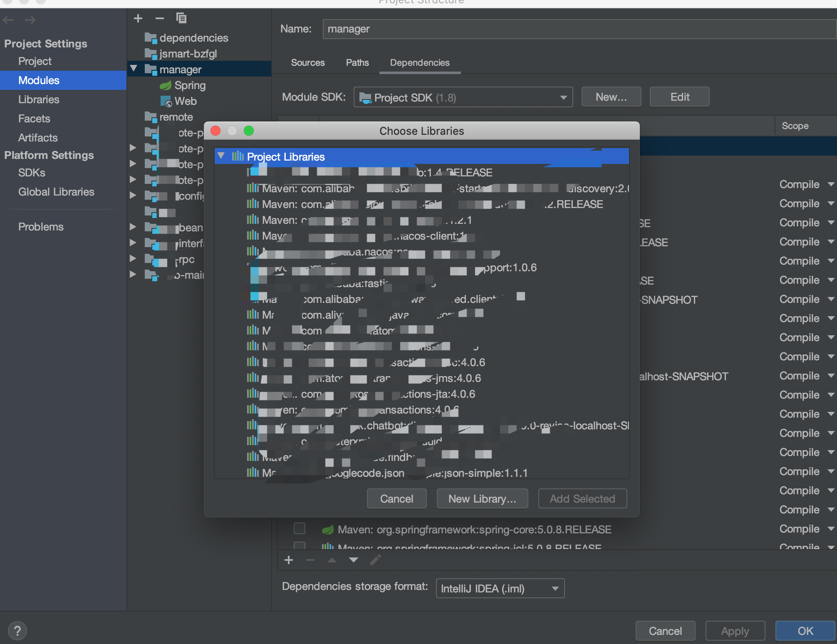Screen dimensions: 837x644
Task: Select the Spring facet leaf icon
Action: point(166,86)
